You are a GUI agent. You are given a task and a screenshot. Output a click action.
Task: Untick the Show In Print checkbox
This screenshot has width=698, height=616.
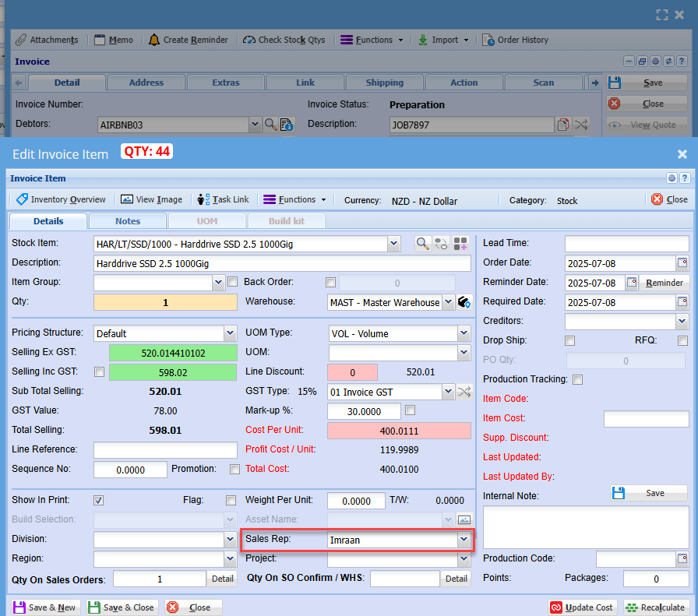(x=99, y=500)
